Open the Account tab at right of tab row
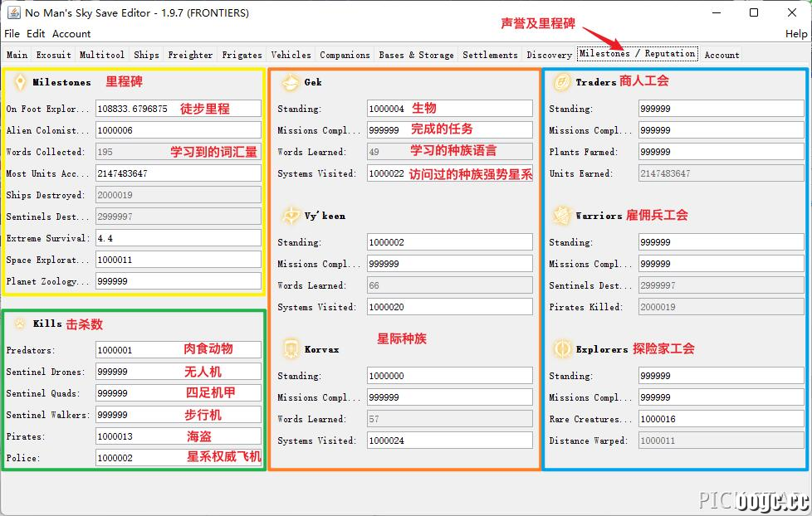Viewport: 812px width, 516px height. pyautogui.click(x=722, y=55)
